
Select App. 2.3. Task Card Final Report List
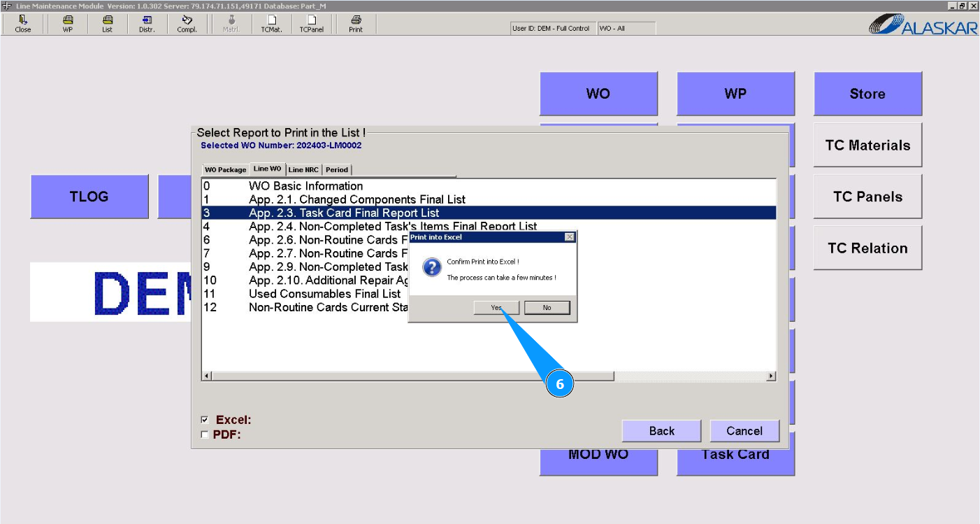[489, 213]
